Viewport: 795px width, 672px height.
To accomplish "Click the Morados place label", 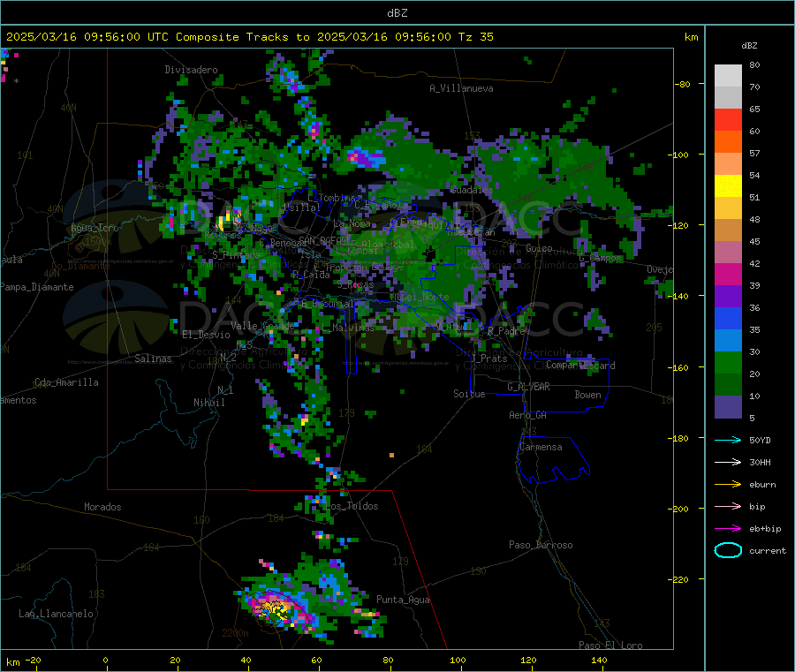I will click(102, 507).
